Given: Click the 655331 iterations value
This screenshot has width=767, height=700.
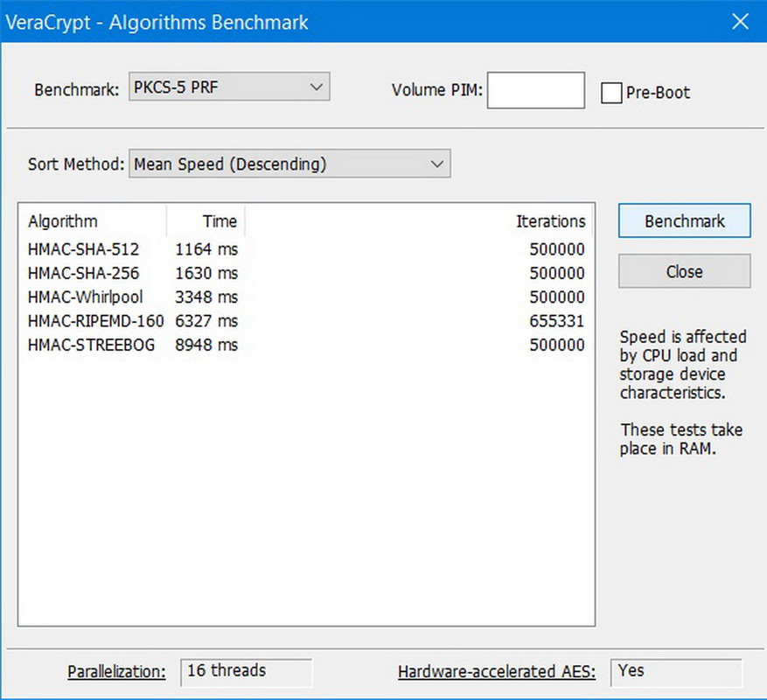Looking at the screenshot, I should (556, 321).
